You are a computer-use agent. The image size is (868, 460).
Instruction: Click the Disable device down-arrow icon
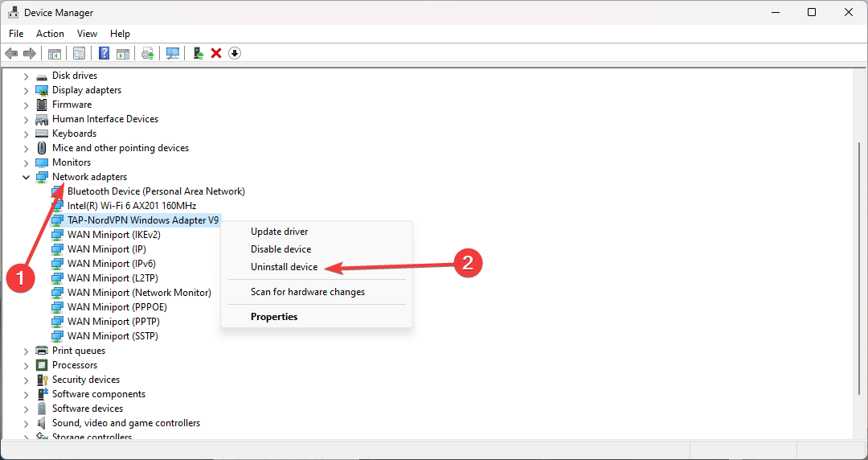point(235,53)
